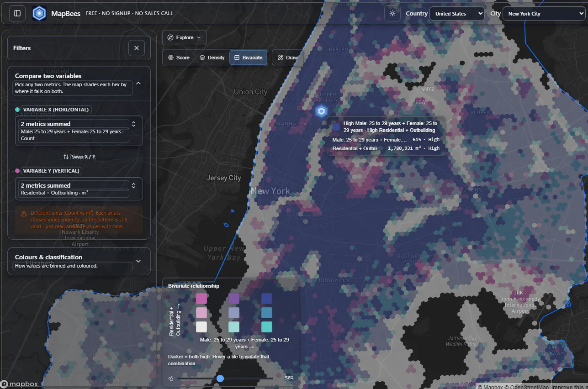Click the BROOKLYN map label
The height and width of the screenshot is (389, 588).
pyautogui.click(x=334, y=280)
